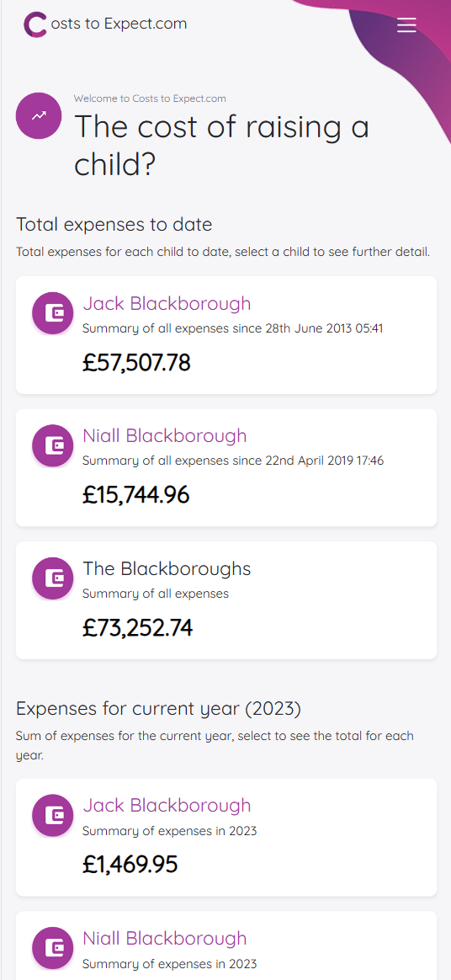The height and width of the screenshot is (980, 451).
Task: Click the trending chart icon beside heading
Action: click(39, 115)
